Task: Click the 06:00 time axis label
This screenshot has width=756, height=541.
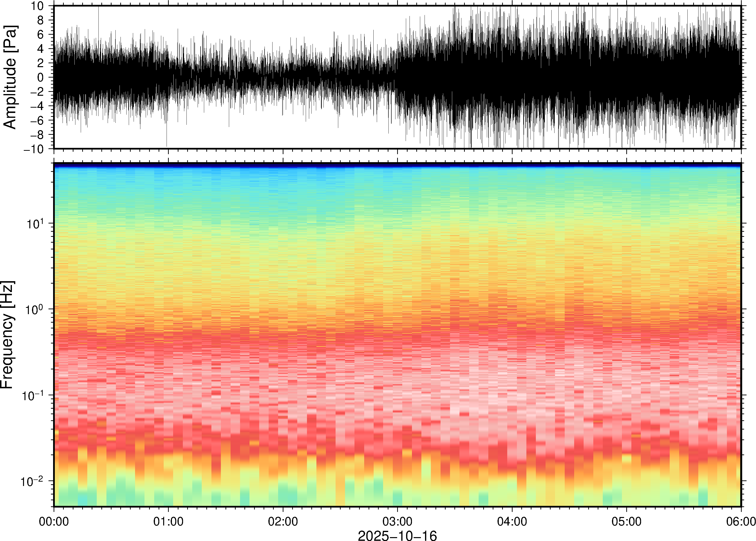Action: point(741,521)
